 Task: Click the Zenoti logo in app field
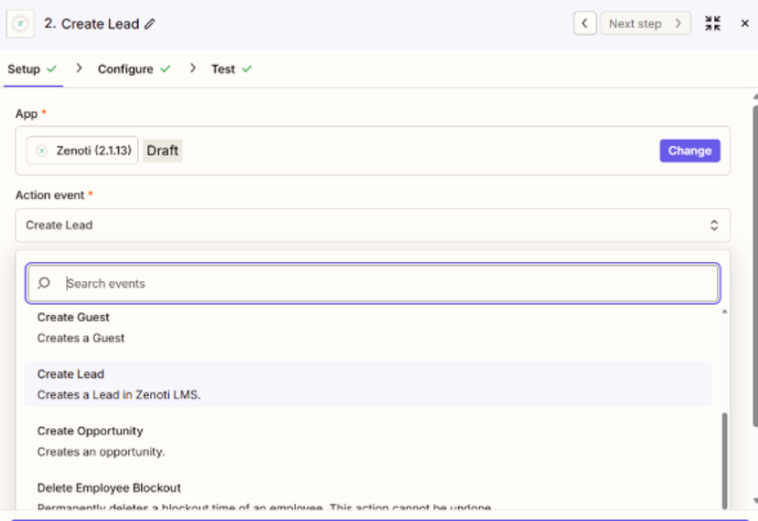pyautogui.click(x=42, y=151)
